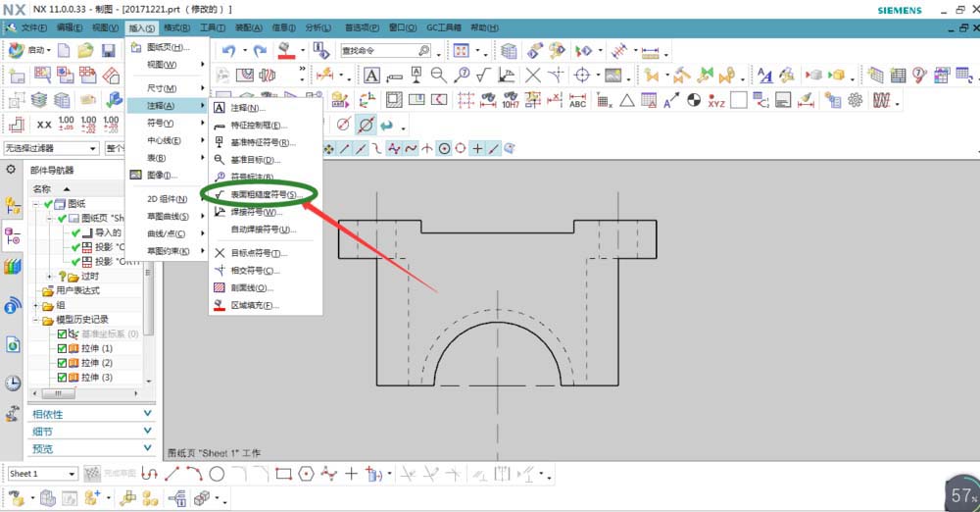The image size is (980, 512).
Task: Choose 表面粗糙度符号(S) menu entry
Action: pos(266,194)
